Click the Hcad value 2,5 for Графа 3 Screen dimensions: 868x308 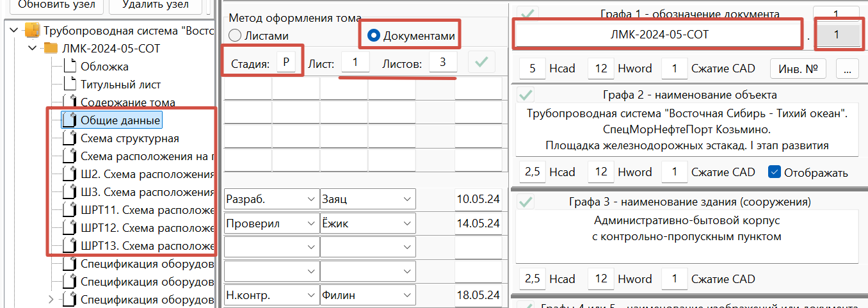coord(532,279)
